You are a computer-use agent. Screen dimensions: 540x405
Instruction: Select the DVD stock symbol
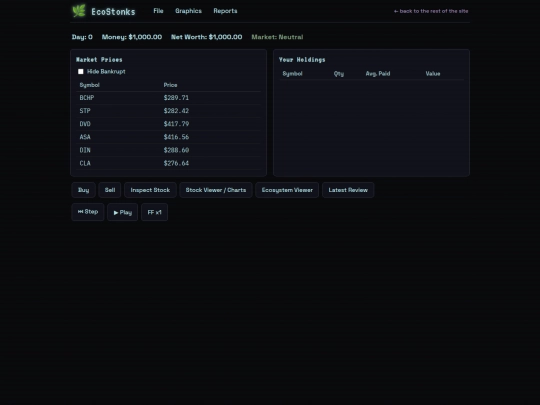(x=85, y=124)
